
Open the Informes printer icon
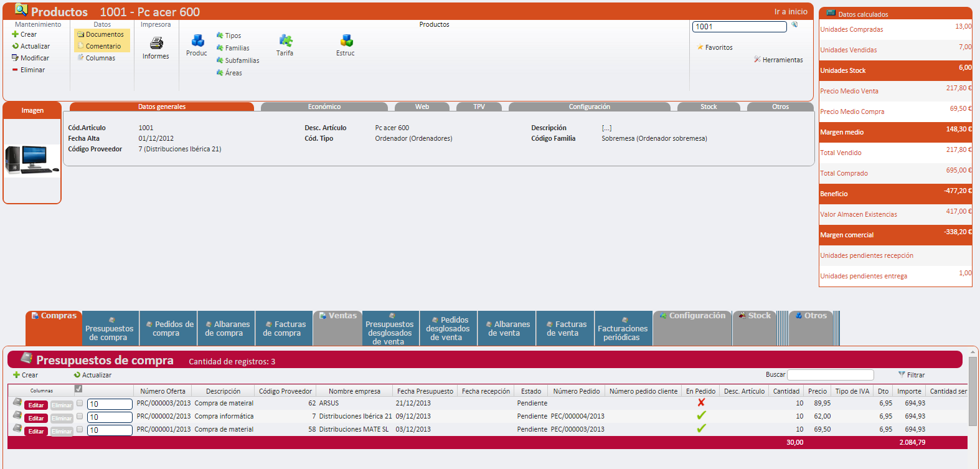coord(156,43)
